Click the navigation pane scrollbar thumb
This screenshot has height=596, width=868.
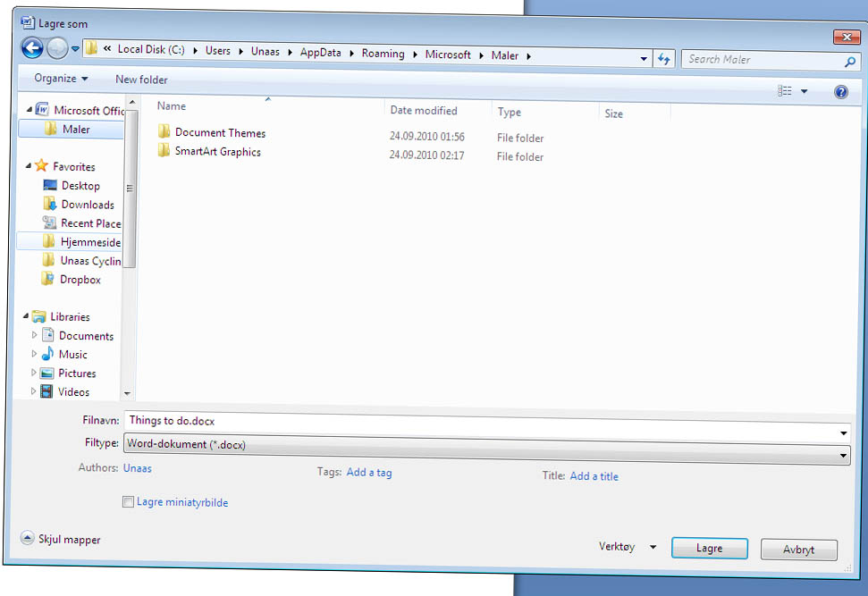131,189
